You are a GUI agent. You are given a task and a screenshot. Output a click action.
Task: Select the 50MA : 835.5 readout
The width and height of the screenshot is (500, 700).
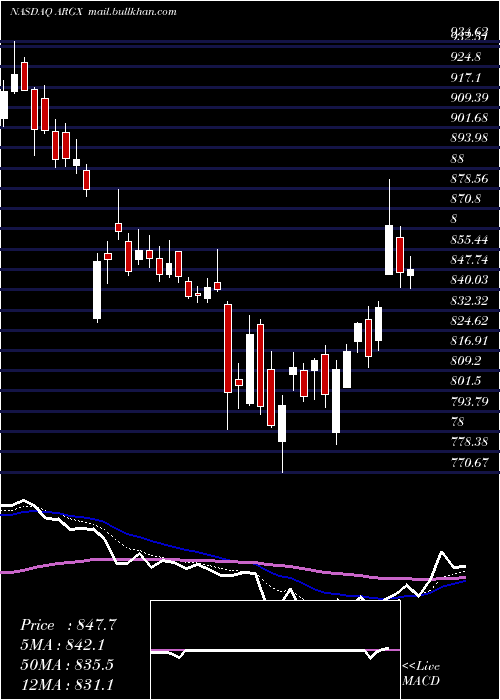[x=67, y=665]
